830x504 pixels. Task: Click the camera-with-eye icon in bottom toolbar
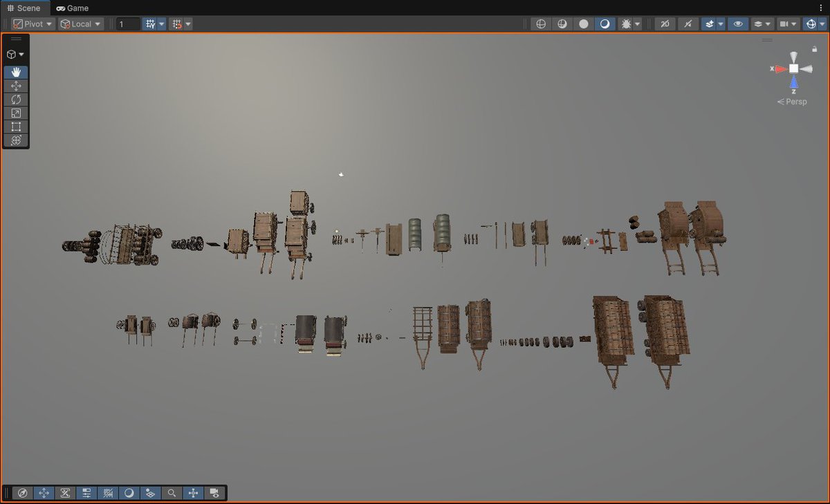[214, 493]
